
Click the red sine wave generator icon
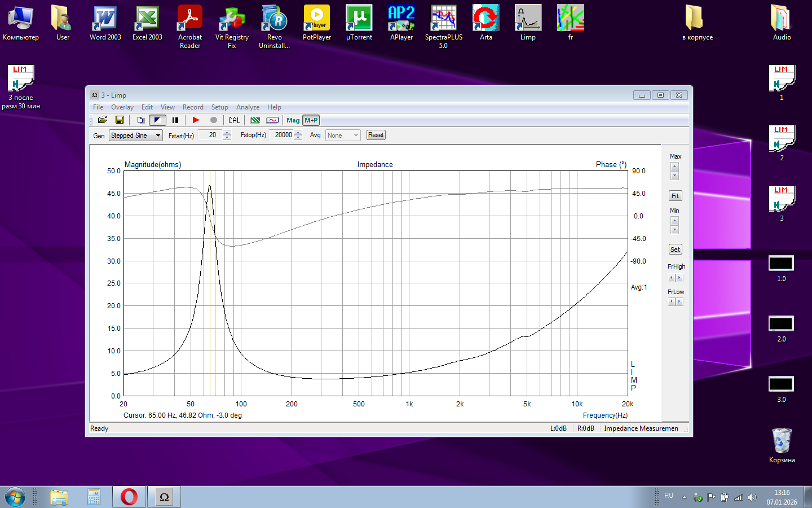[272, 120]
